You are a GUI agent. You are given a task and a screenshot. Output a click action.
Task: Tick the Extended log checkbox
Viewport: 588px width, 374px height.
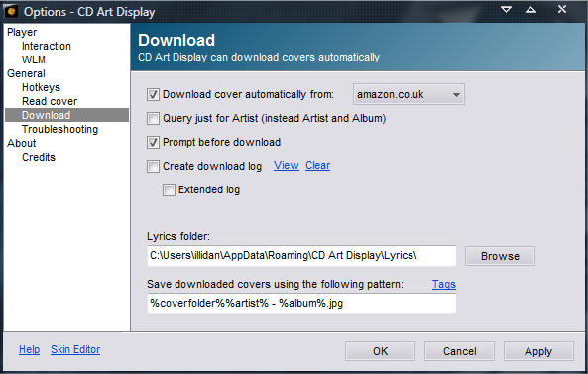[169, 189]
